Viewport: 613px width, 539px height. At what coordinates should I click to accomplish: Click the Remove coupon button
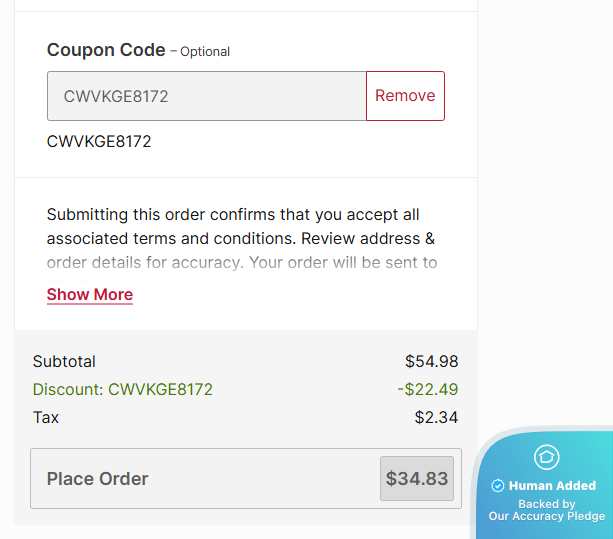405,96
